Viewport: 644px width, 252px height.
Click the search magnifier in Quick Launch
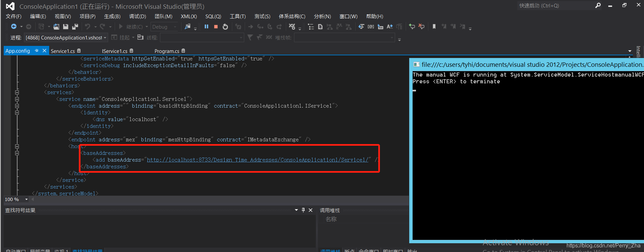click(x=598, y=5)
